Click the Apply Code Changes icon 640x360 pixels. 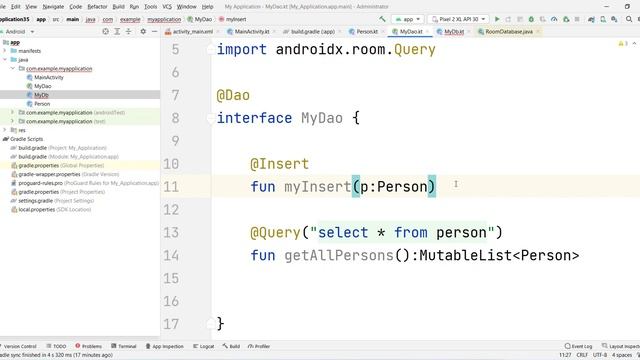(x=520, y=19)
